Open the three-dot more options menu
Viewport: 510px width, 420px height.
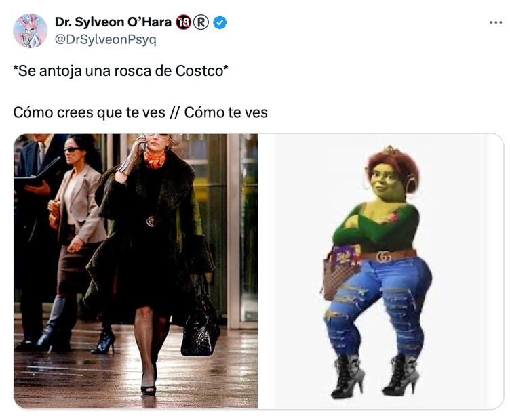[x=496, y=23]
